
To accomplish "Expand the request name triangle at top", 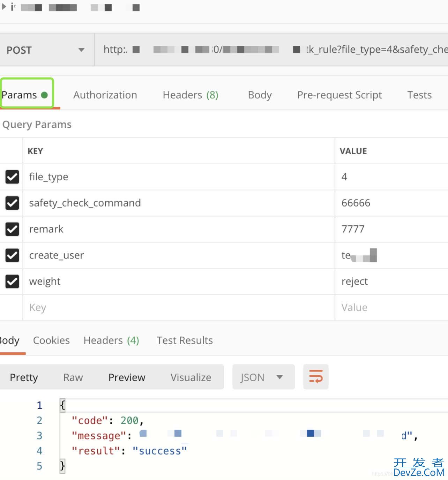I will pyautogui.click(x=4, y=7).
